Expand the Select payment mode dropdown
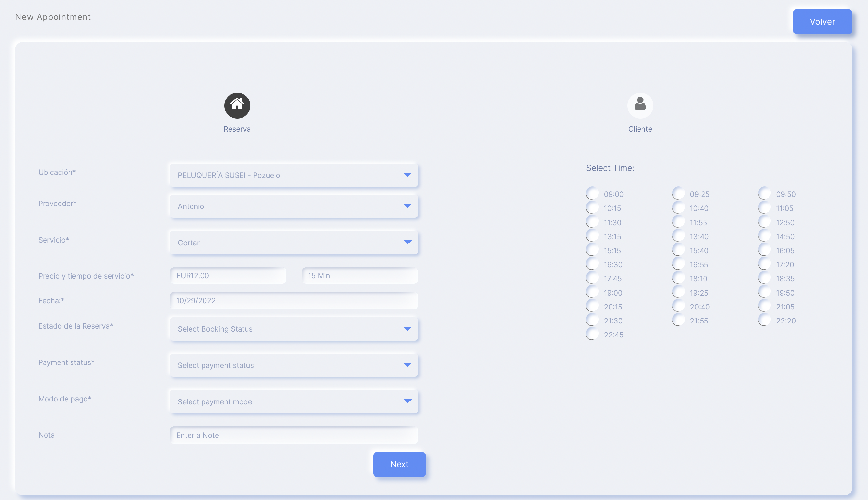868x500 pixels. tap(294, 401)
